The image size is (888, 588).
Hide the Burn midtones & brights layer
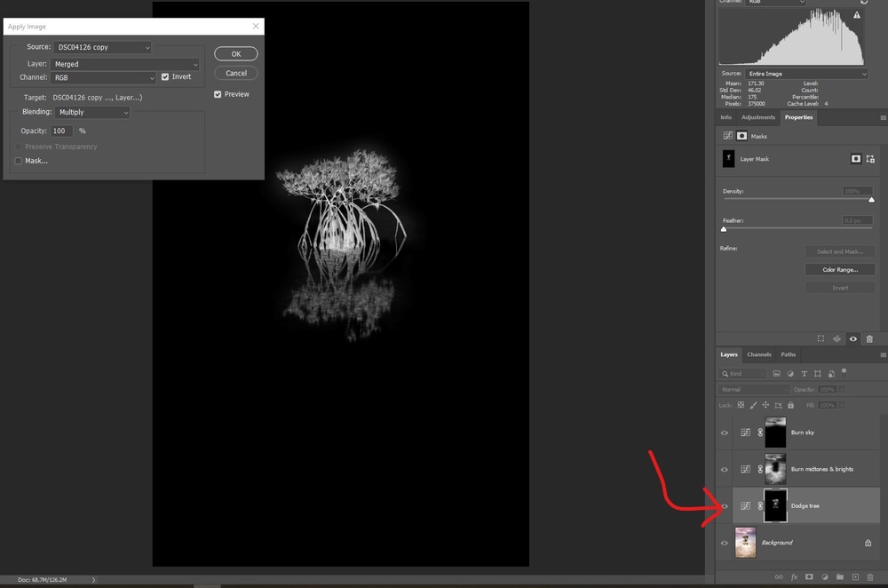click(x=725, y=470)
